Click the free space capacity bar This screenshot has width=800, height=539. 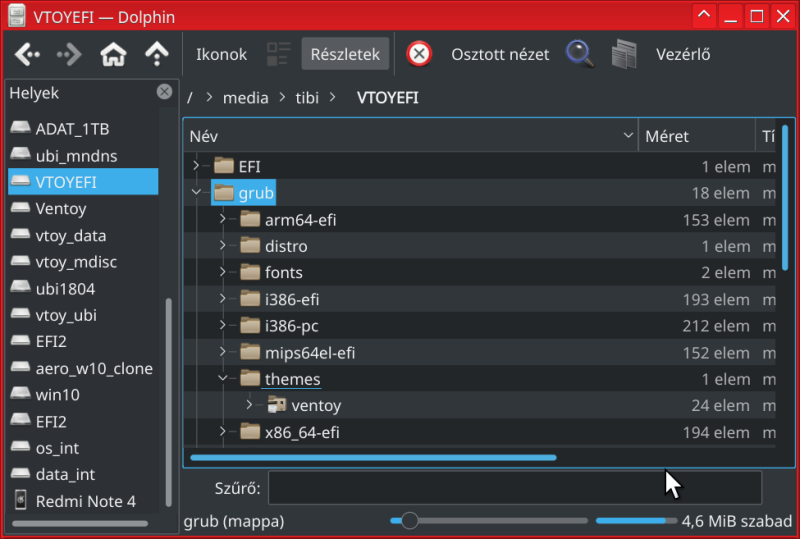tap(636, 521)
